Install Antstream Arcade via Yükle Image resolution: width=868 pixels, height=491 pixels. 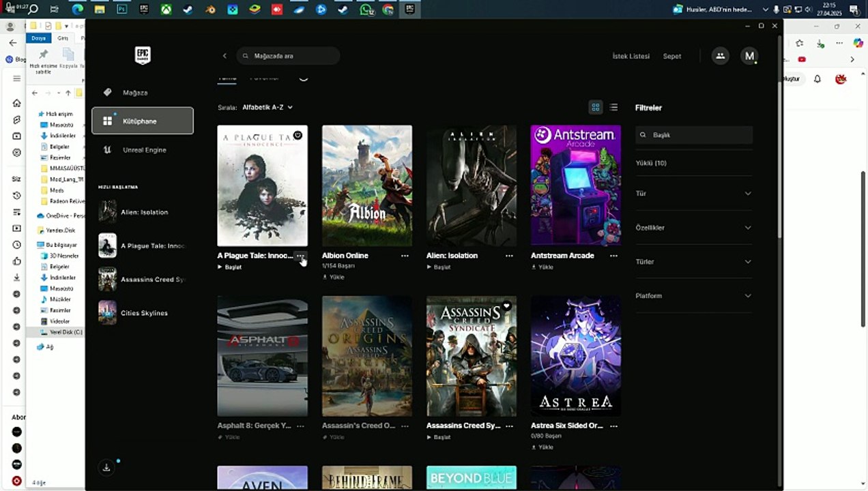point(542,267)
